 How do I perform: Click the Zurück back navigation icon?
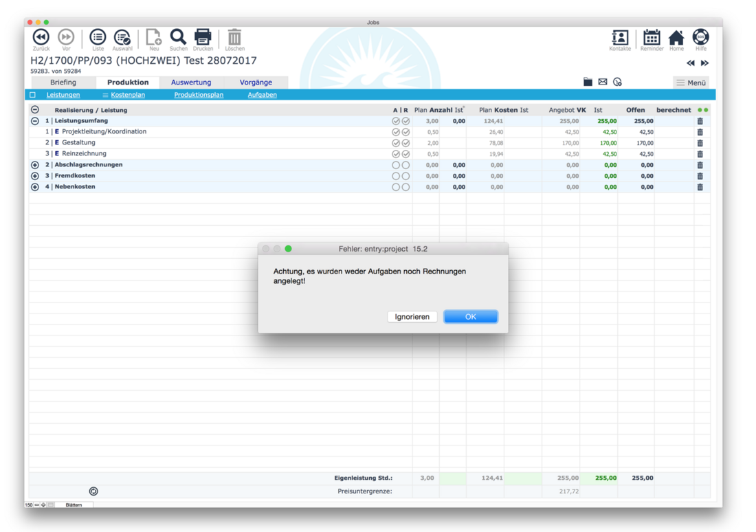[x=41, y=37]
